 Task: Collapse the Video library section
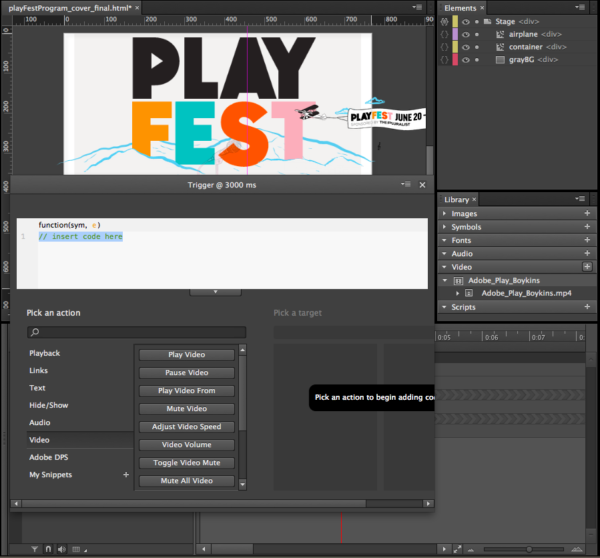click(444, 267)
